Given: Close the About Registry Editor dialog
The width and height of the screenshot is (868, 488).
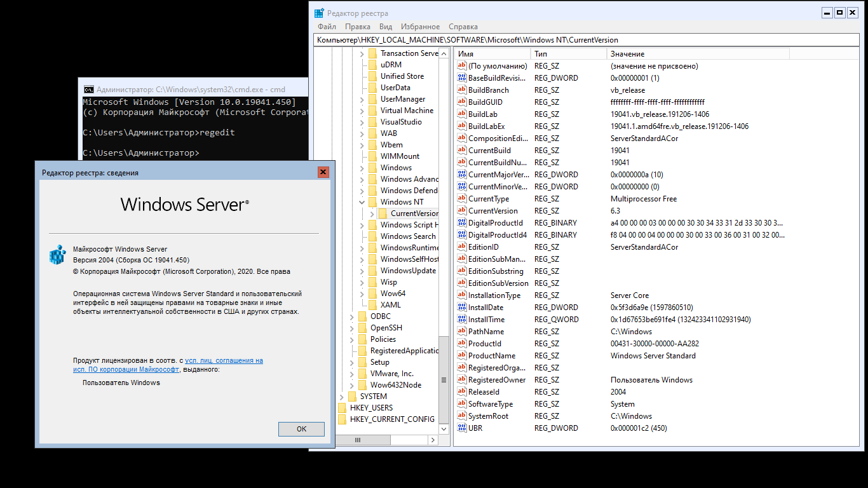Looking at the screenshot, I should tap(323, 172).
